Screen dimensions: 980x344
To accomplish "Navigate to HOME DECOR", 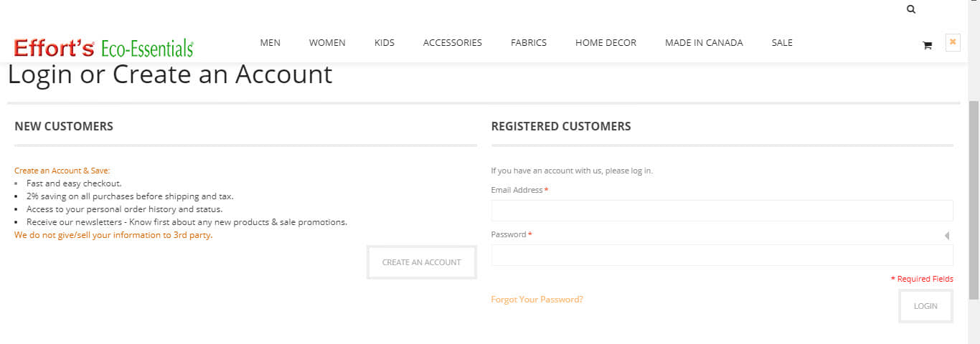I will pyautogui.click(x=606, y=43).
